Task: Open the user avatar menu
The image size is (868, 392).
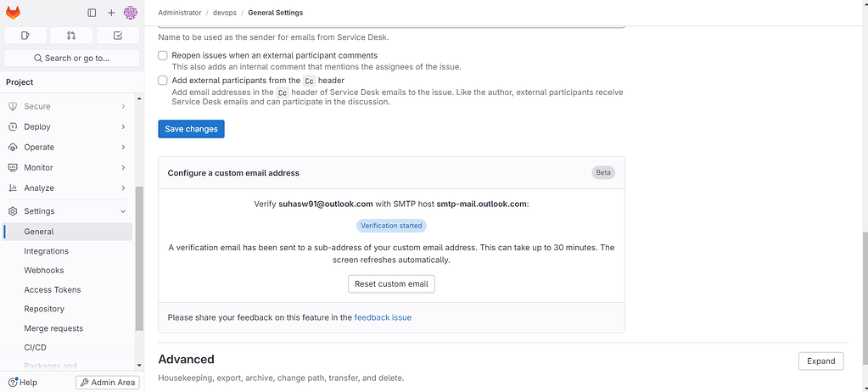Action: coord(130,13)
